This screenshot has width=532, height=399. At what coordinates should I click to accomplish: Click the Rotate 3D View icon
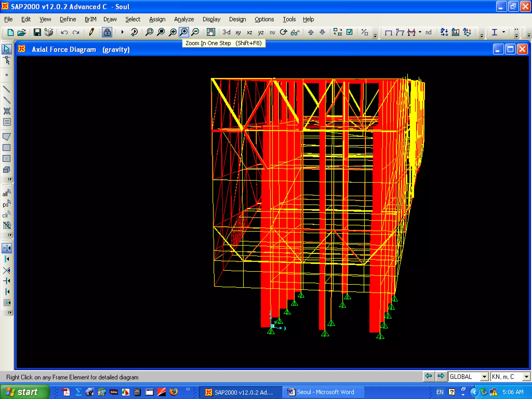283,32
